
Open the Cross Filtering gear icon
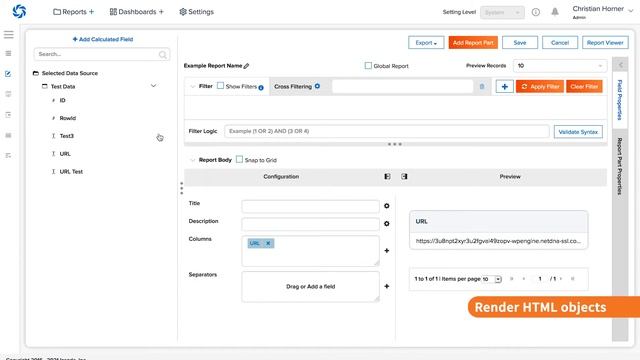coord(317,86)
